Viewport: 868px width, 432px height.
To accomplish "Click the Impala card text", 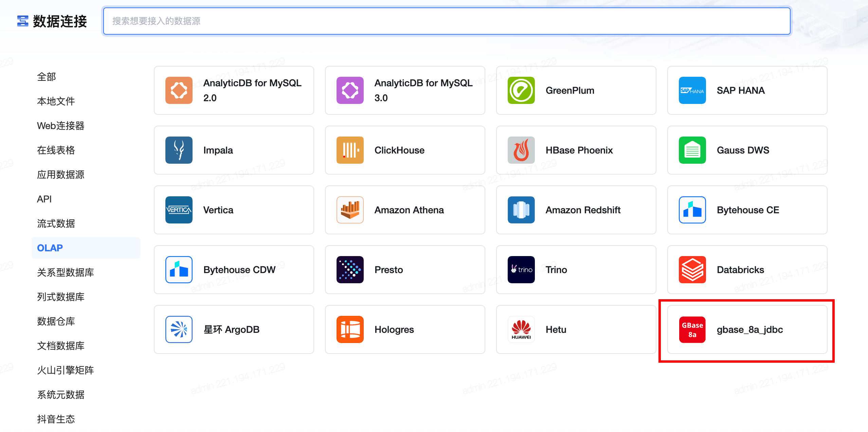I will point(218,150).
